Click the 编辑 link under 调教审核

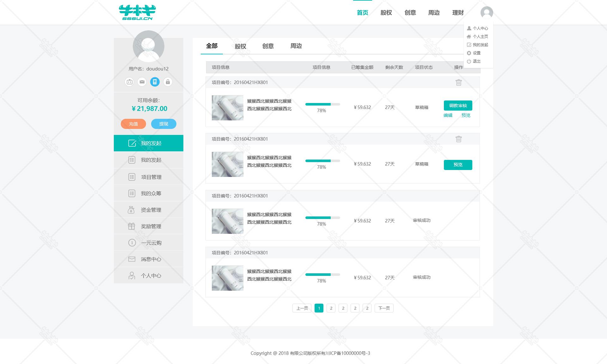[x=448, y=115]
